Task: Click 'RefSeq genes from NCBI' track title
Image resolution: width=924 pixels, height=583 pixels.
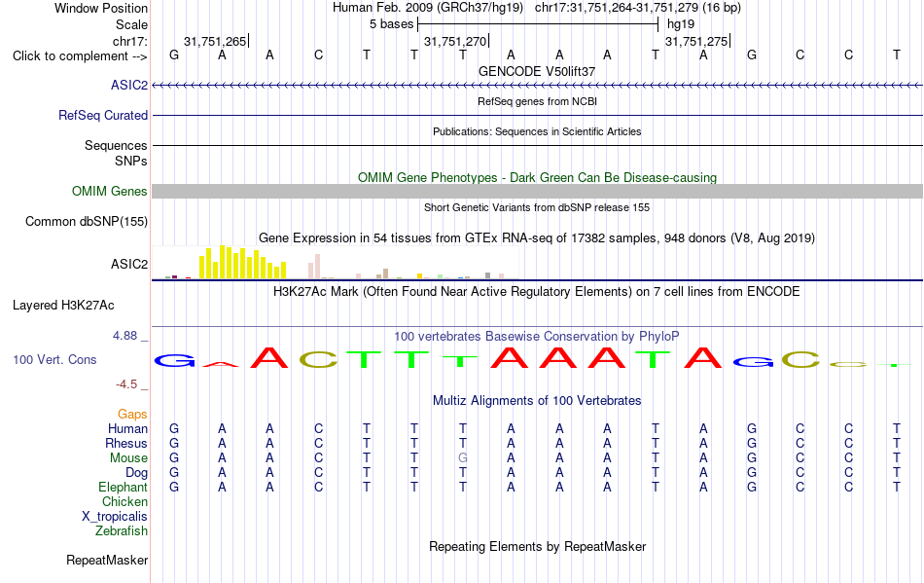Action: point(538,101)
